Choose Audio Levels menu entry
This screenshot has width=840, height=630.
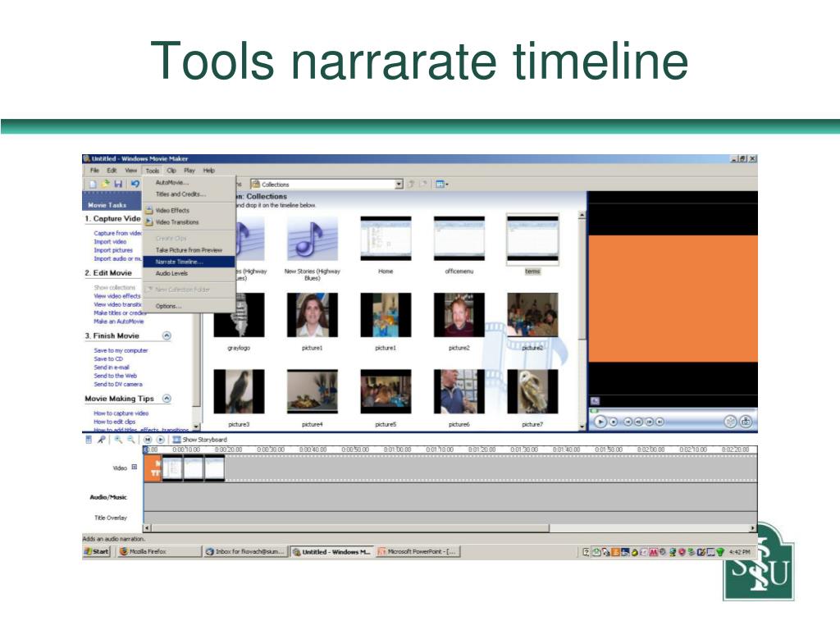click(189, 273)
